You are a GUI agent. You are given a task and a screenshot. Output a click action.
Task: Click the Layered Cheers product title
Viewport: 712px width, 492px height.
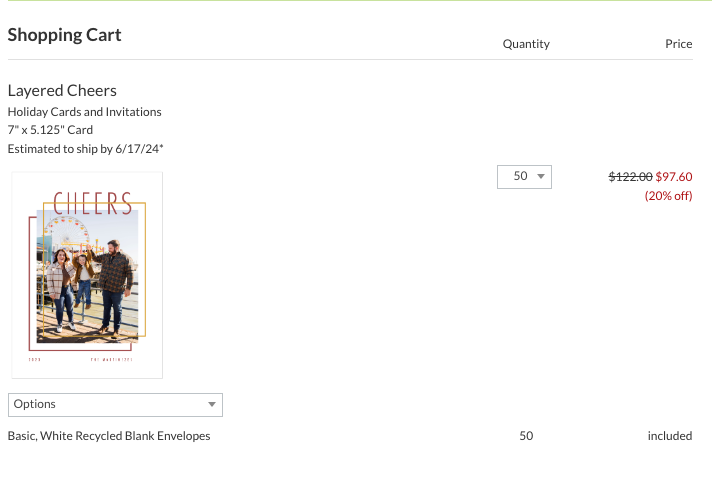click(62, 90)
